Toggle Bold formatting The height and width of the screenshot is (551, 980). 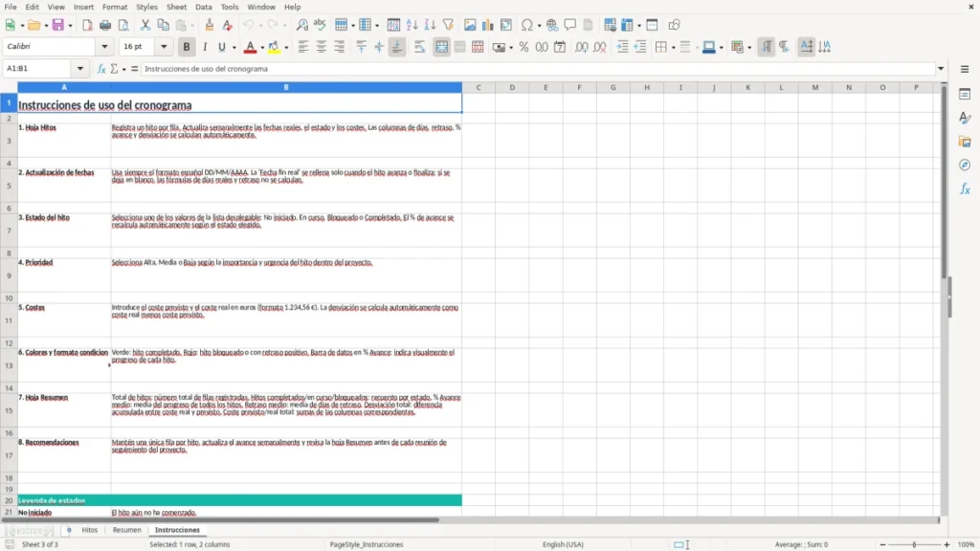point(187,47)
